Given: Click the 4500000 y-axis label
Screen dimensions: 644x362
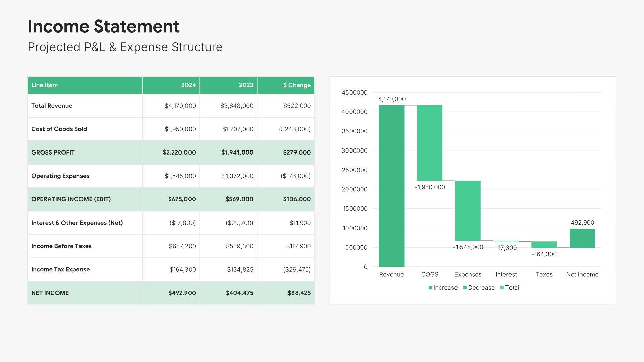Looking at the screenshot, I should (x=355, y=92).
